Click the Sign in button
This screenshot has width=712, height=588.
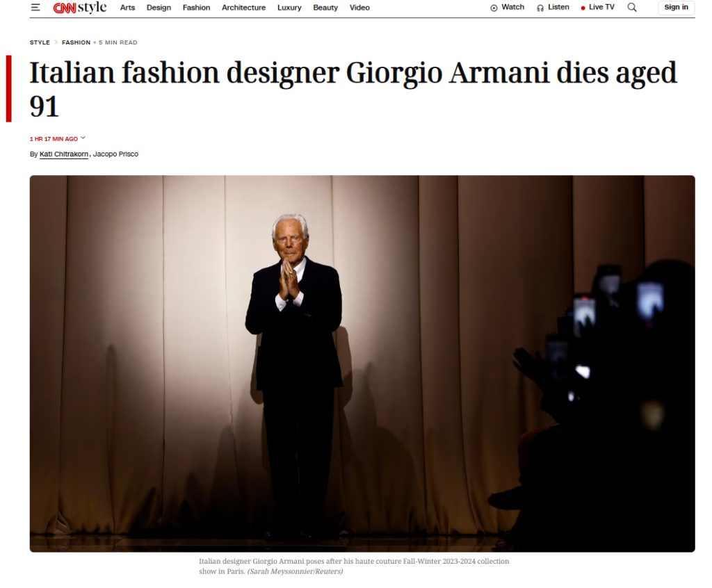click(x=676, y=7)
